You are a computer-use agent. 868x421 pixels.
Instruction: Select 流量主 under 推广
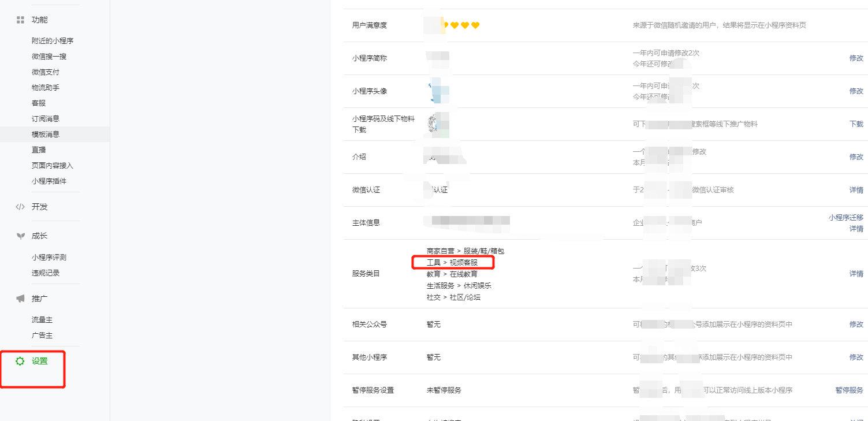click(42, 319)
